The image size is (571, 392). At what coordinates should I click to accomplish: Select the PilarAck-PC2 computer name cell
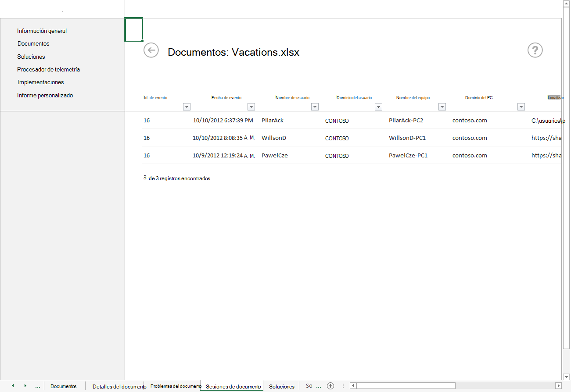tap(406, 121)
